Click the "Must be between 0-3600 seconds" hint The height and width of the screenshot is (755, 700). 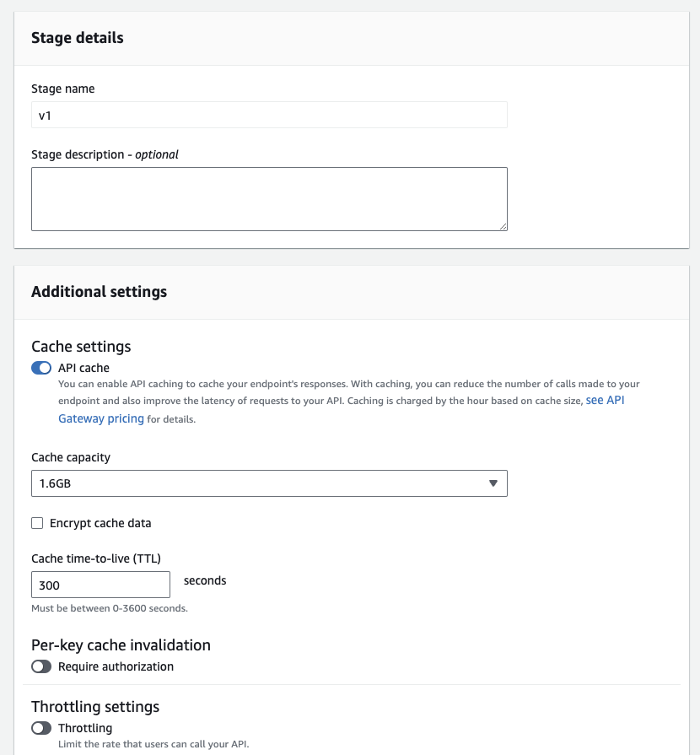click(x=110, y=608)
